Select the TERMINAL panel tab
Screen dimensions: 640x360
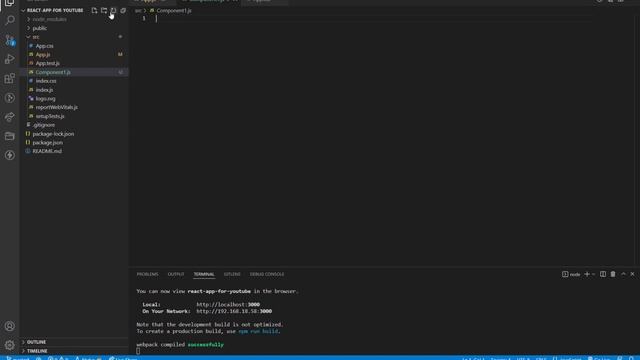(204, 274)
